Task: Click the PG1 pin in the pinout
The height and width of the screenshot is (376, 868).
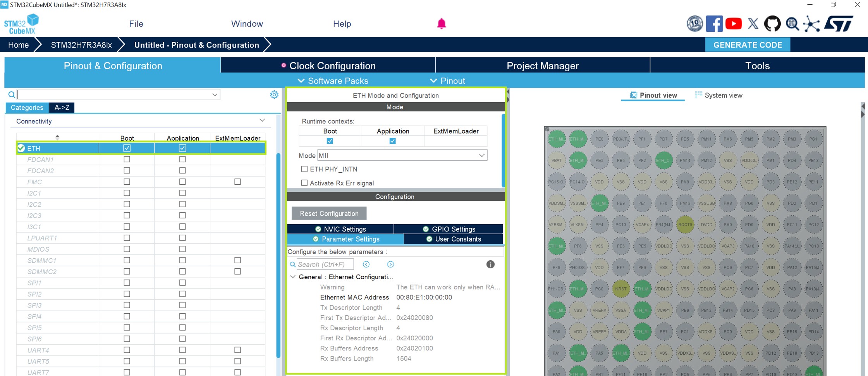Action: [x=813, y=139]
